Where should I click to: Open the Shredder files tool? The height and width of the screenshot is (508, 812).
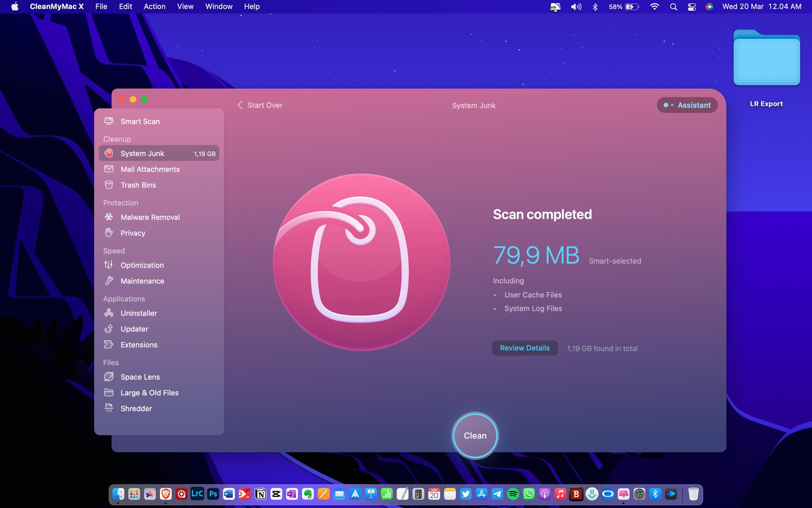point(136,408)
